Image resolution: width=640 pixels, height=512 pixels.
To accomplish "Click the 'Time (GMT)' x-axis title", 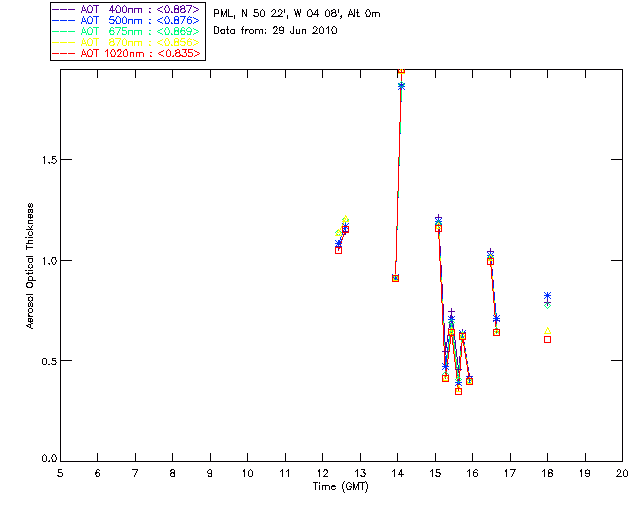I will click(341, 487).
